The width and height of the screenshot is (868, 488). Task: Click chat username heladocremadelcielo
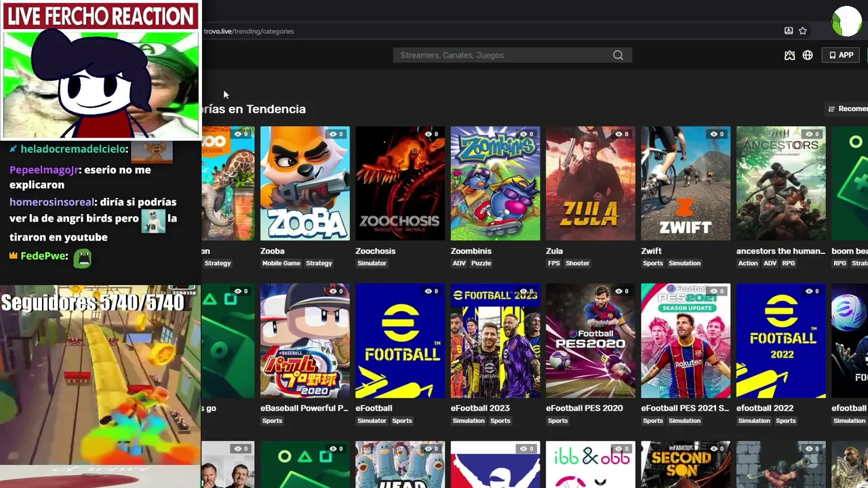(x=74, y=148)
